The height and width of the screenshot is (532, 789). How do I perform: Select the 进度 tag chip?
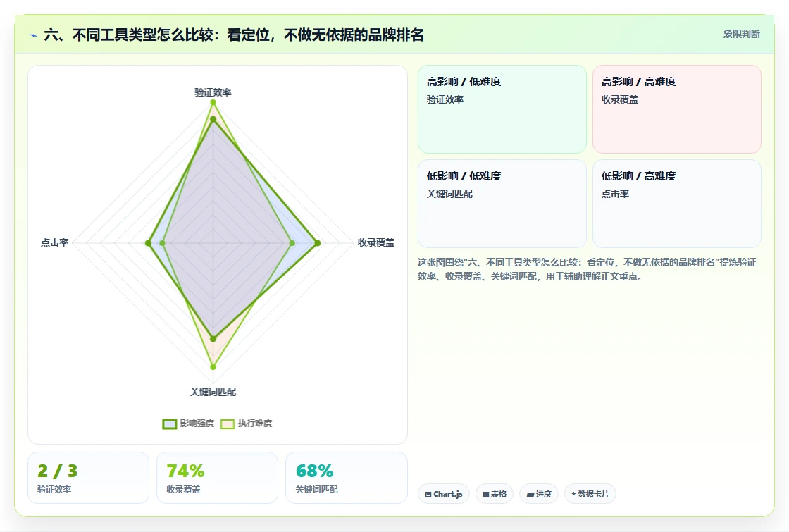[x=539, y=494]
